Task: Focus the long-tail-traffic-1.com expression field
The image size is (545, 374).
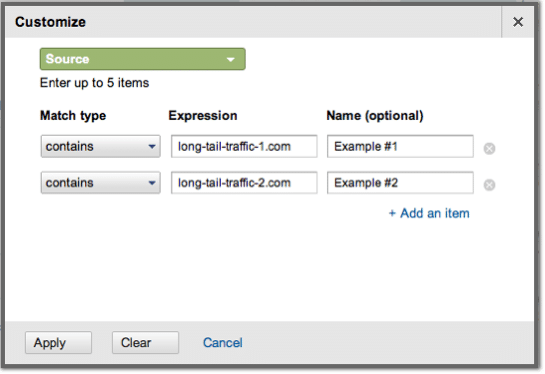Action: pyautogui.click(x=244, y=146)
